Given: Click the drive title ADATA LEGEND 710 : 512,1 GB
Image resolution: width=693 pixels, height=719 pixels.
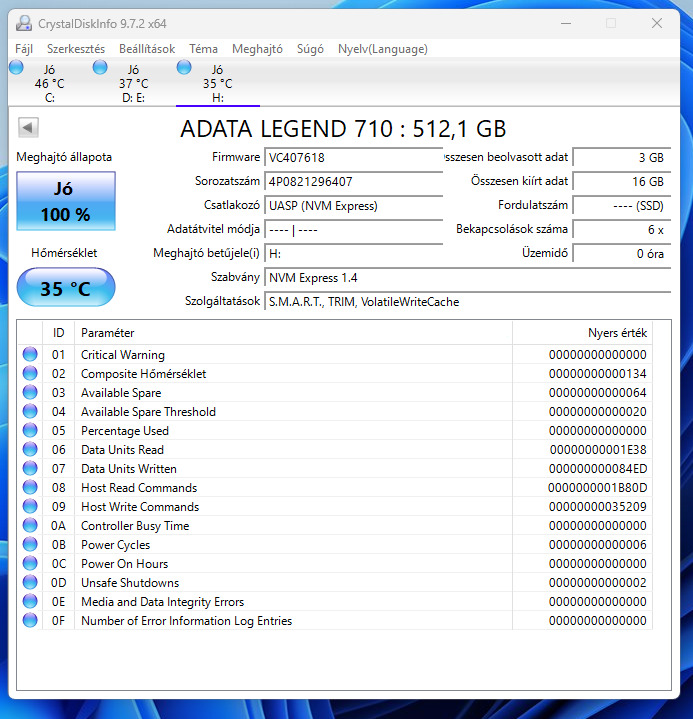Looking at the screenshot, I should tap(343, 129).
